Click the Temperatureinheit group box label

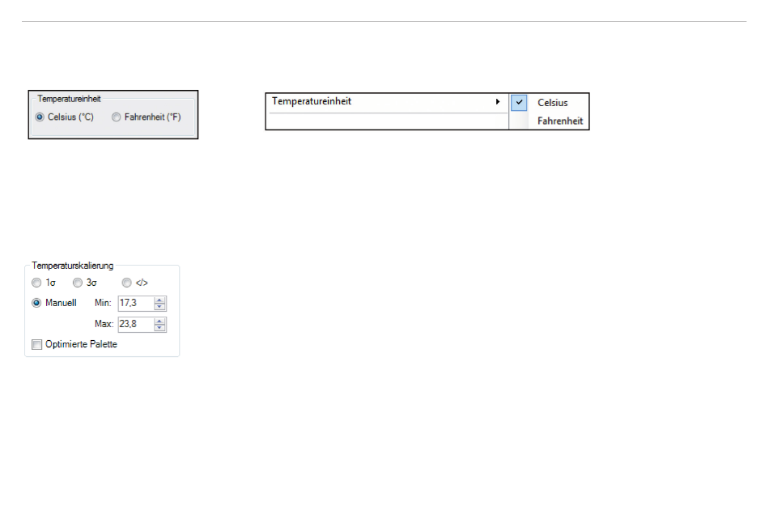[69, 99]
